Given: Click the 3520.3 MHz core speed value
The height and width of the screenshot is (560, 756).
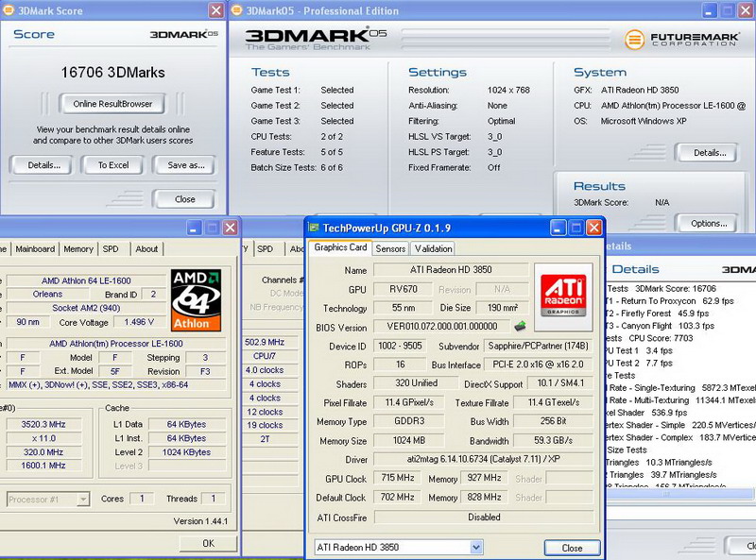Looking at the screenshot, I should pos(43,425).
